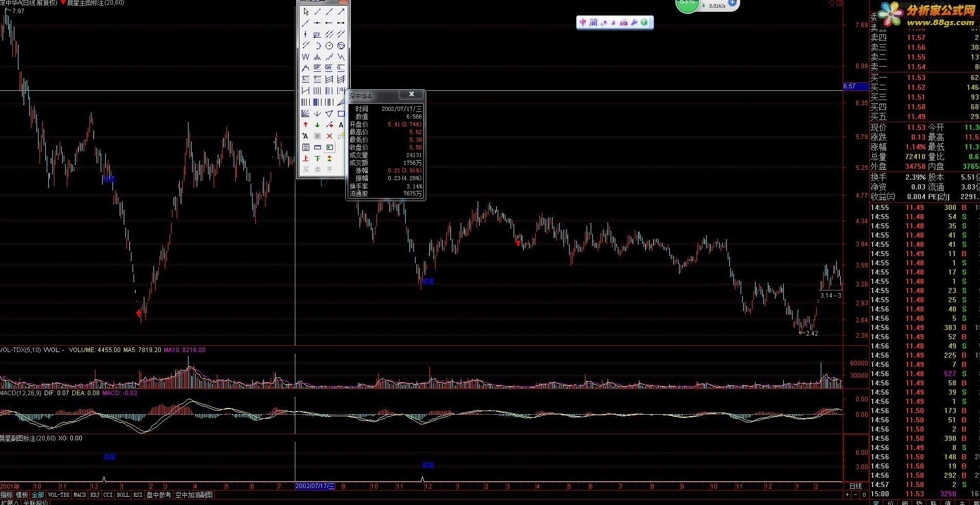Choose the T text lines tool
Screen dimensions: 980x505
[317, 79]
